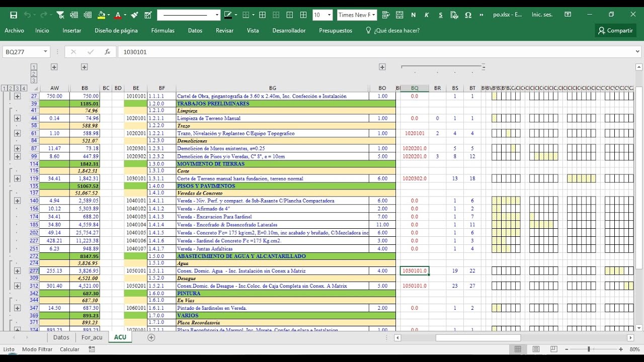Open the Name Box dropdown for BQ277
The height and width of the screenshot is (362, 644).
45,52
